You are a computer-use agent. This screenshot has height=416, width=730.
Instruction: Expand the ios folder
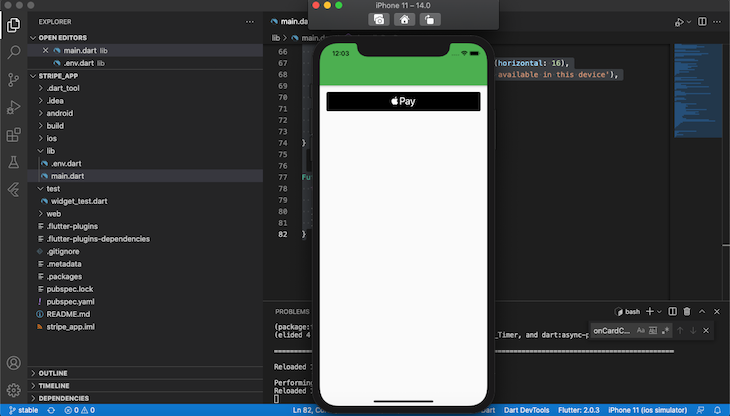(x=51, y=138)
